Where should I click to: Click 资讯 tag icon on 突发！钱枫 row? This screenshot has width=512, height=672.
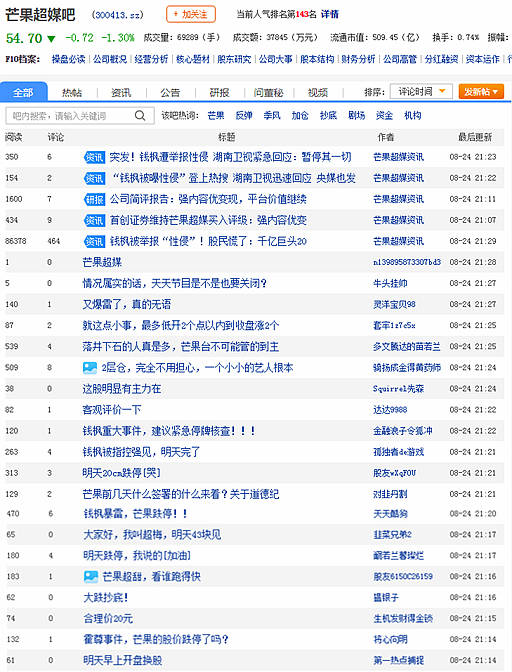tap(94, 157)
